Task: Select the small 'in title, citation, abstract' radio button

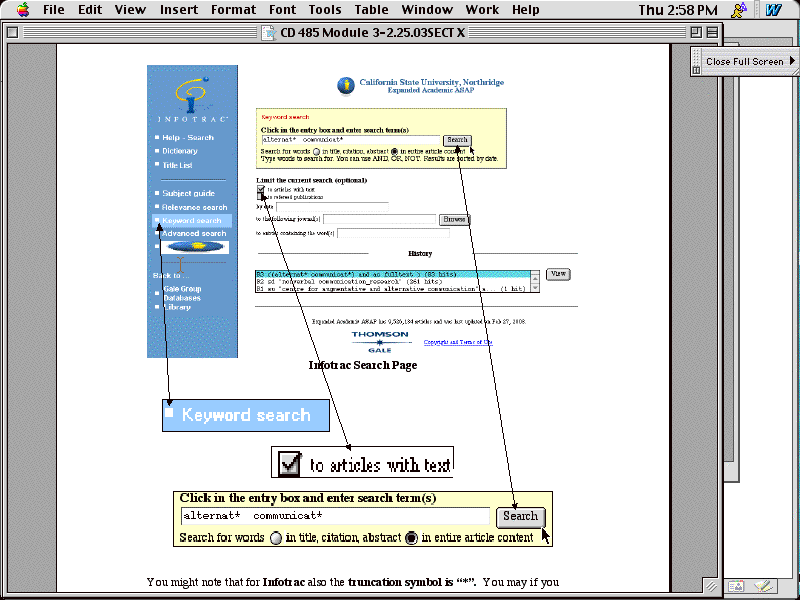Action: point(316,152)
